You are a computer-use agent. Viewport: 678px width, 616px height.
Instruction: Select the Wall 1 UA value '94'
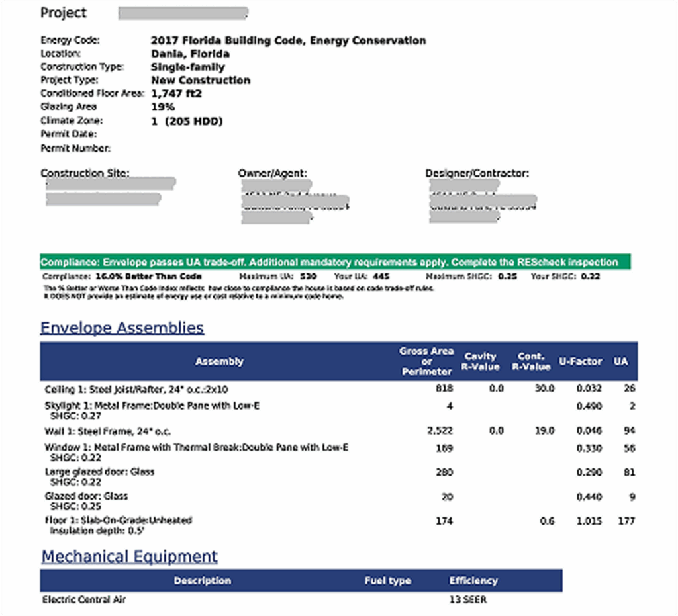tap(630, 431)
